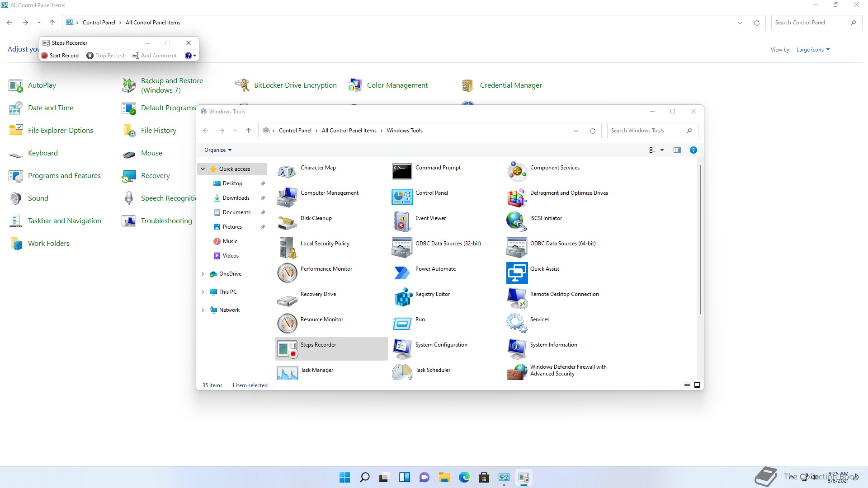Open address history dropdown in Windows Tools

[x=576, y=131]
